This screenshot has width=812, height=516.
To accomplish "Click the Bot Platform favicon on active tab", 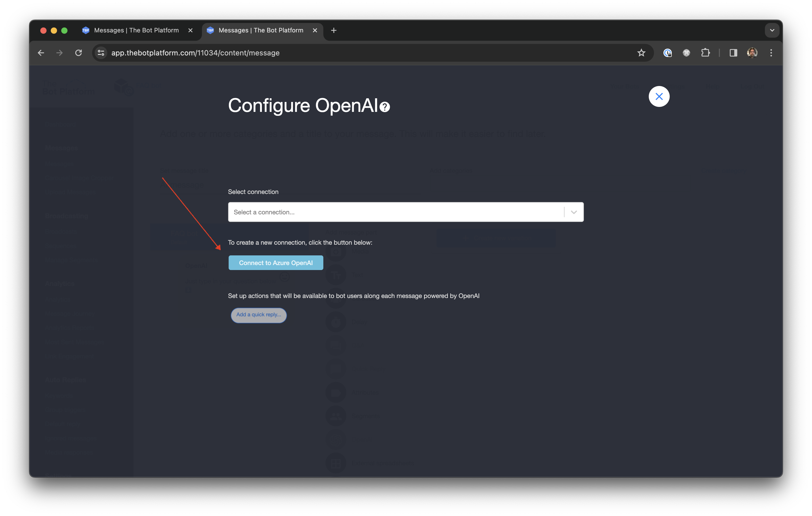I will coord(210,30).
